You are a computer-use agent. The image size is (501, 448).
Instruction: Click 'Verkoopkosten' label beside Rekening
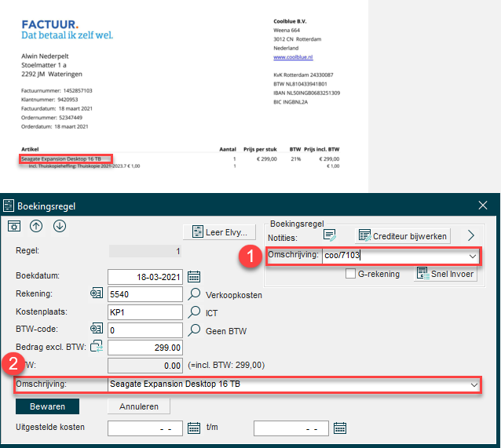point(234,295)
